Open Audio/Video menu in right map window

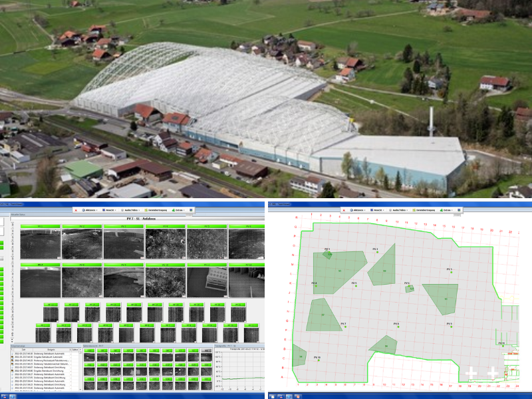pos(399,210)
